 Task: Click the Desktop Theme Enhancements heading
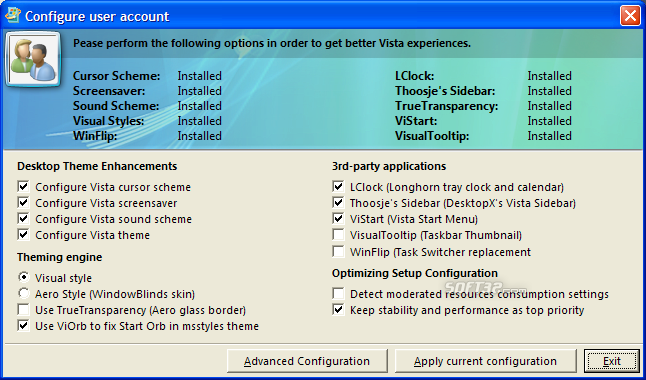(x=97, y=166)
